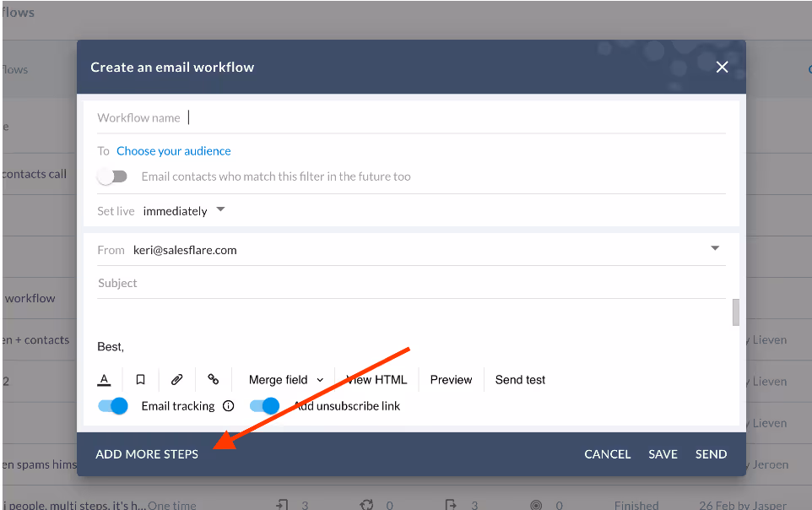Viewport: 812px width, 510px height.
Task: Turn off the Add unsubscribe link toggle
Action: 265,406
